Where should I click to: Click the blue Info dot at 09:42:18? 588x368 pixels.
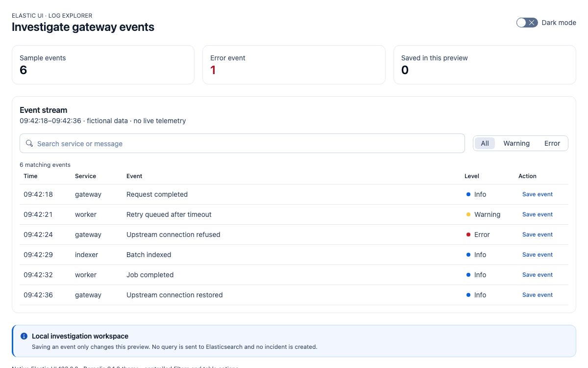[468, 194]
